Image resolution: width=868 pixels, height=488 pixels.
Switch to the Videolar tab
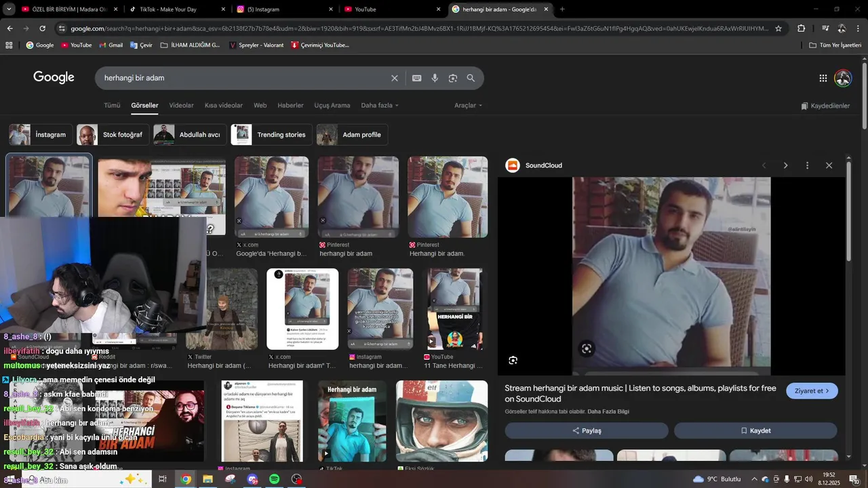181,106
